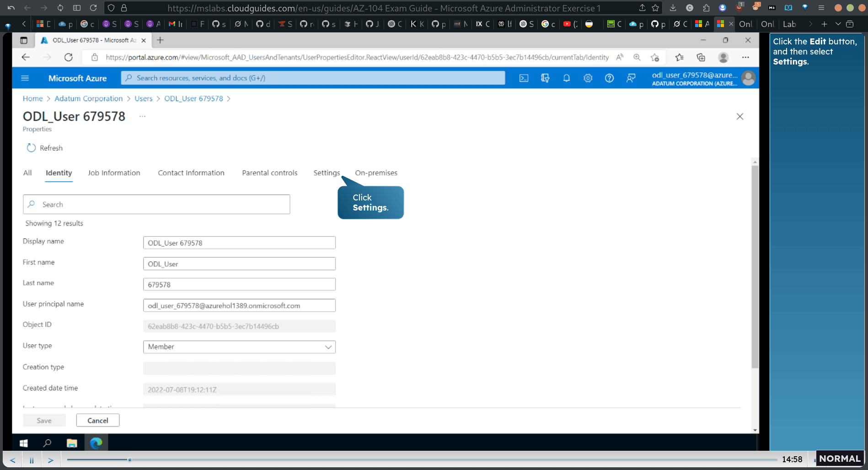The height and width of the screenshot is (470, 868).
Task: Click the properties Search field
Action: click(x=156, y=205)
